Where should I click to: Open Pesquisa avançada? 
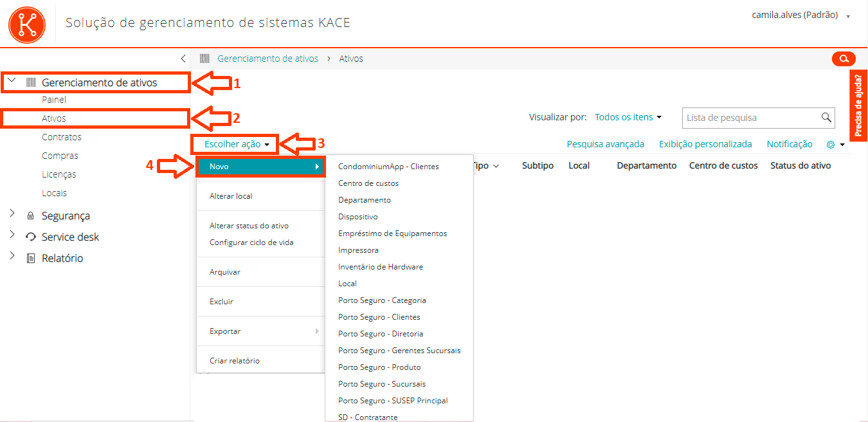605,144
